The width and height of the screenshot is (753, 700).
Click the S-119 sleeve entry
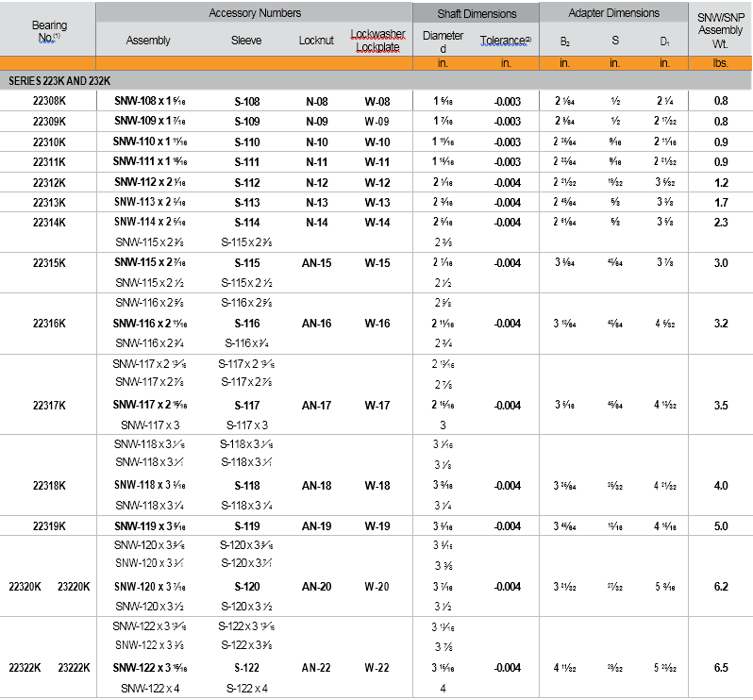pyautogui.click(x=247, y=526)
